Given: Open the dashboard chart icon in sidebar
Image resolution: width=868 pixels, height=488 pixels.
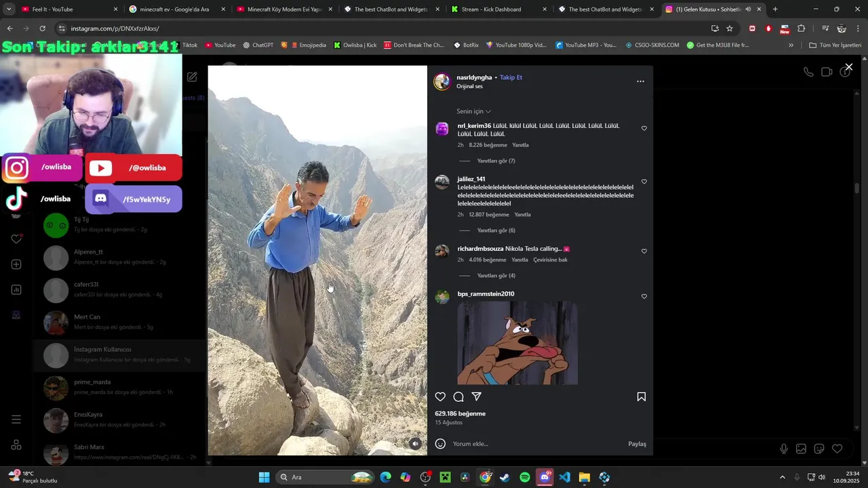Looking at the screenshot, I should point(16,289).
